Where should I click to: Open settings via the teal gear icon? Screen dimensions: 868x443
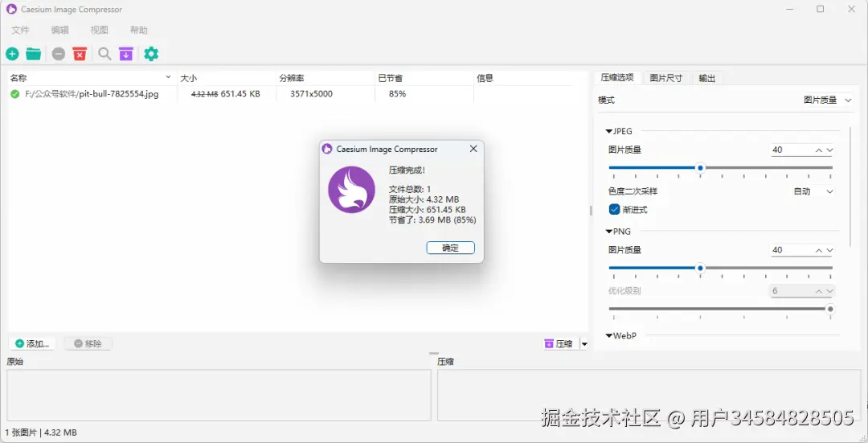(151, 54)
